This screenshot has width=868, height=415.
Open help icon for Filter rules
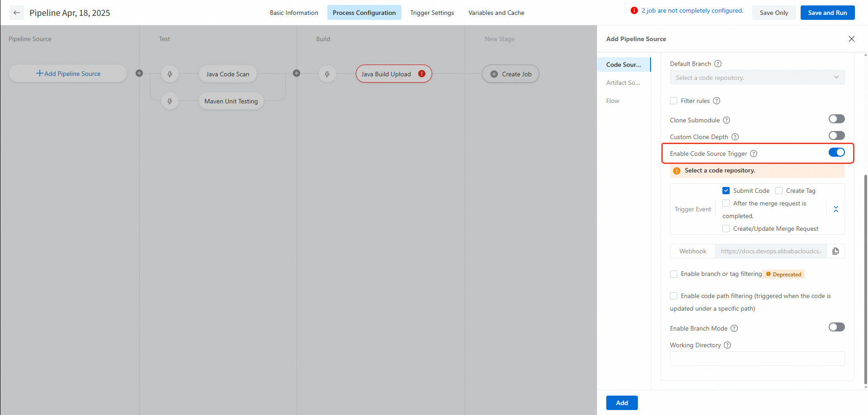pyautogui.click(x=717, y=101)
